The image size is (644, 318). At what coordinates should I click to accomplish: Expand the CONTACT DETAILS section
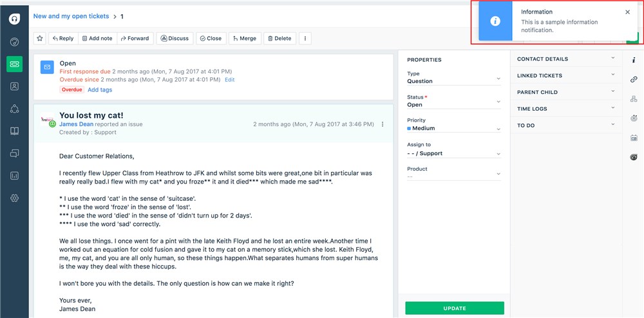pyautogui.click(x=566, y=59)
